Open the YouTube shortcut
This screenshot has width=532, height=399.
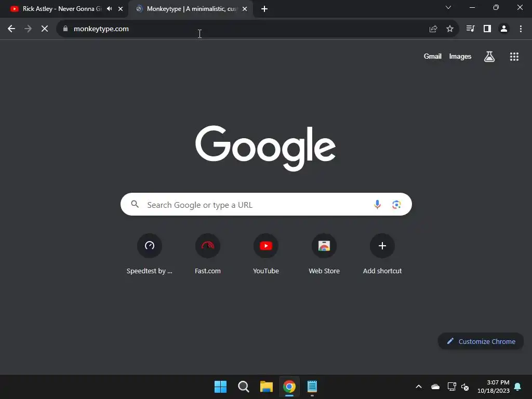266,254
